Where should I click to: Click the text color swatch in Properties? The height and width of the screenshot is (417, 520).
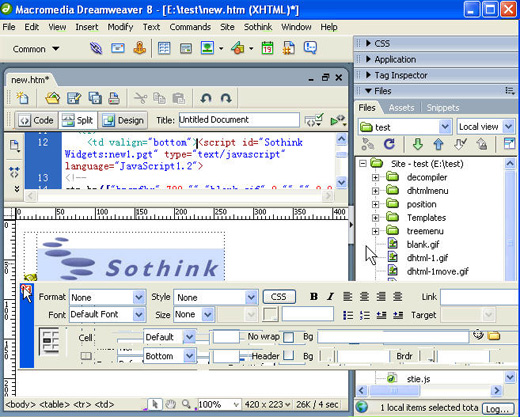coord(270,314)
